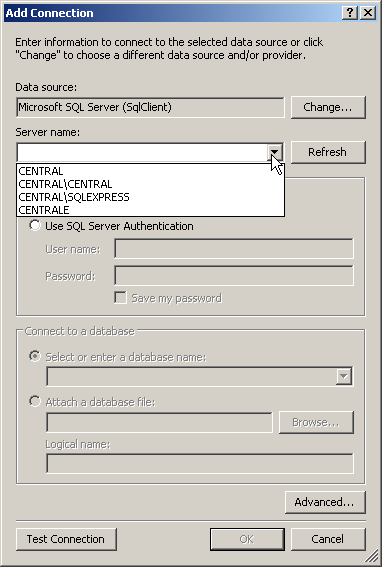
Task: Select the database name radio option
Action: pyautogui.click(x=35, y=357)
